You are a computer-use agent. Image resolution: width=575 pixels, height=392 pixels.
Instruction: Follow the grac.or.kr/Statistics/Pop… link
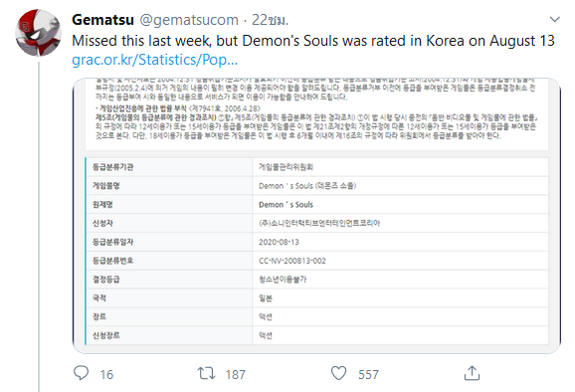[x=155, y=60]
